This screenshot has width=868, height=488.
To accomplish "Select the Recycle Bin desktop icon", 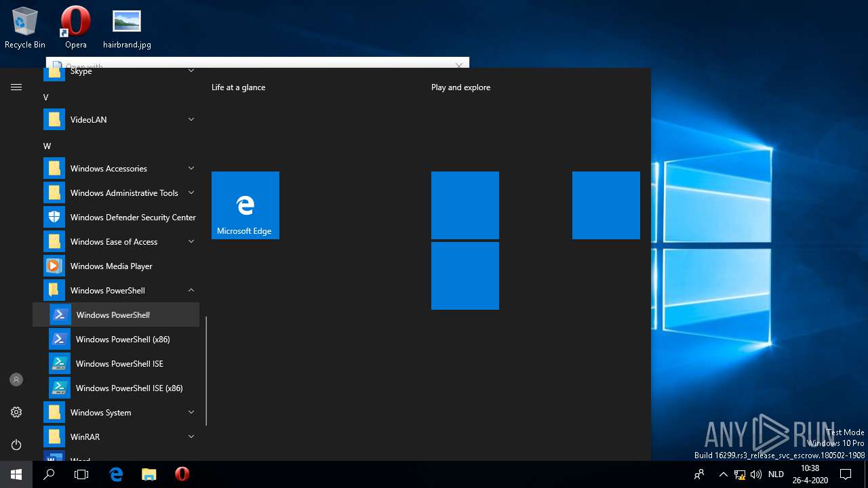I will click(x=25, y=28).
